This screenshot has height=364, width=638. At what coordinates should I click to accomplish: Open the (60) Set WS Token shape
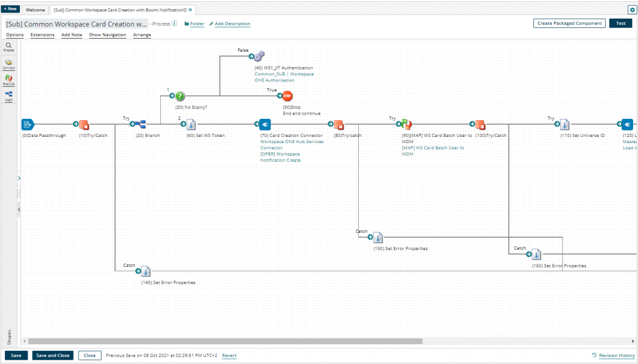coord(191,124)
